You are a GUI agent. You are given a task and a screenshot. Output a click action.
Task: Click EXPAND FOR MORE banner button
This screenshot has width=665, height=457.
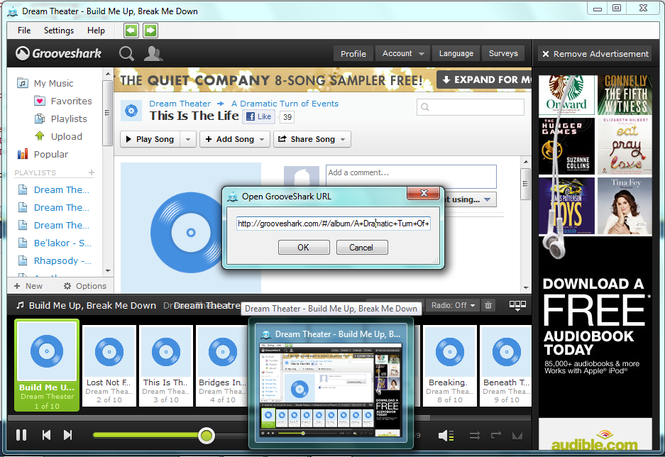[484, 80]
